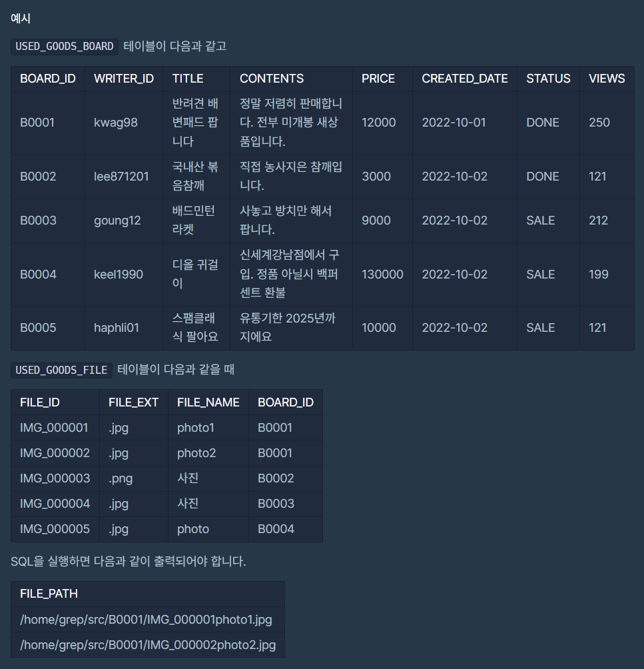Select the FILE_NAME column header
This screenshot has width=644, height=669.
(x=208, y=402)
